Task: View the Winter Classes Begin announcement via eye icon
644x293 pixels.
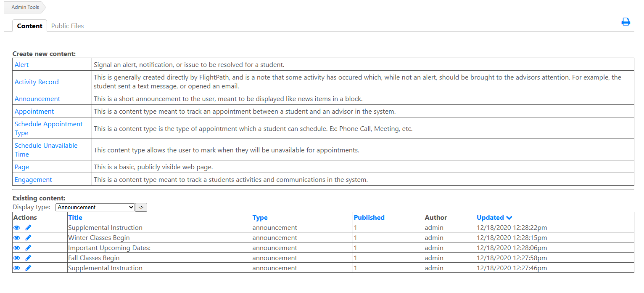Action: pos(17,238)
